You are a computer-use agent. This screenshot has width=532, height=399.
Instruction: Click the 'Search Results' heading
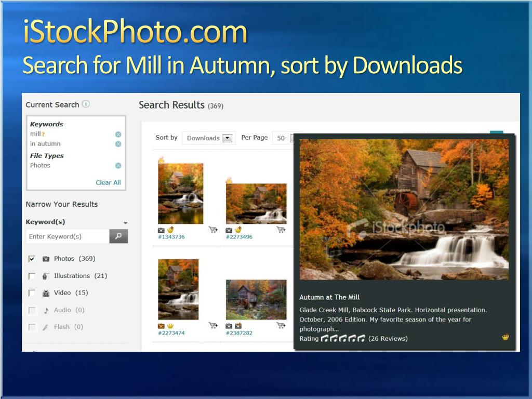[171, 105]
